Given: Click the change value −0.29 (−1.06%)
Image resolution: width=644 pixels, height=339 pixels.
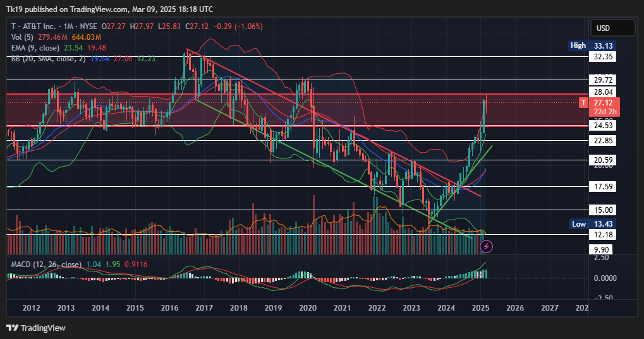Looking at the screenshot, I should [x=238, y=27].
